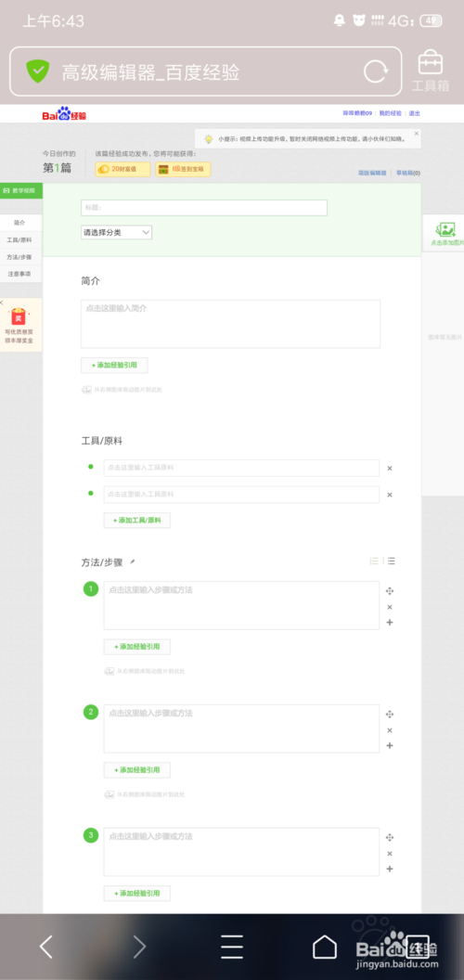
Task: Delete step 3 with its X icon
Action: point(390,853)
